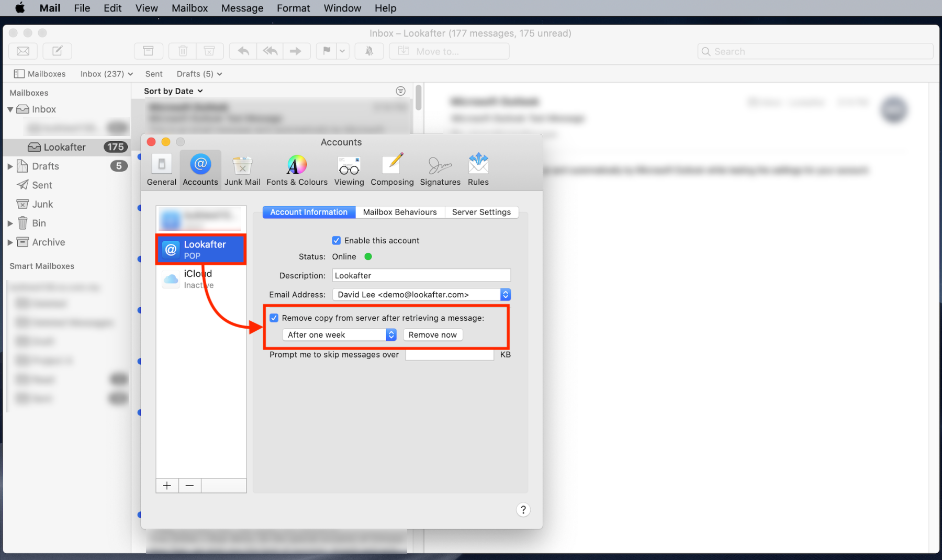
Task: Open the General preferences pane
Action: 161,170
